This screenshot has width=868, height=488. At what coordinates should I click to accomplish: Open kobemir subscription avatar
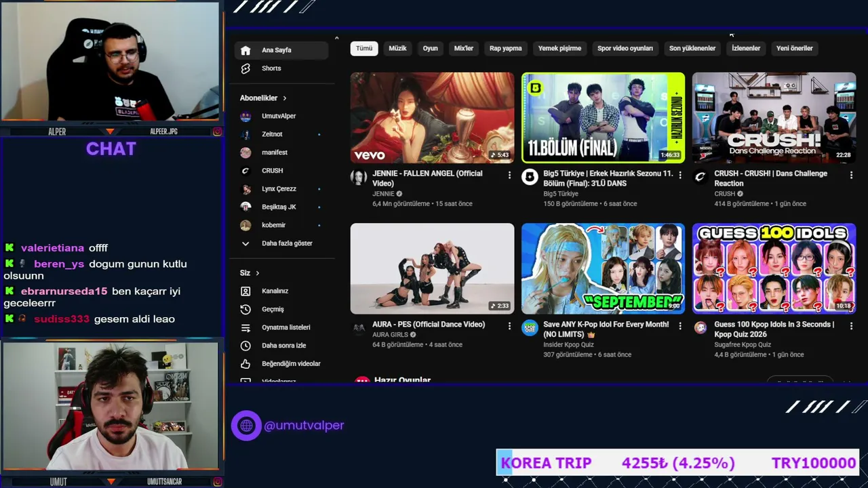245,225
